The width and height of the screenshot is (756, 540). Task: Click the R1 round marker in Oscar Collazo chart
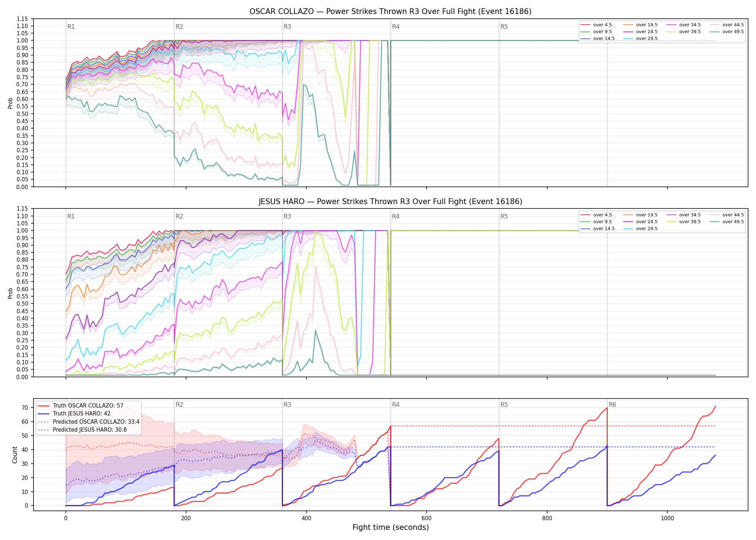tap(71, 27)
